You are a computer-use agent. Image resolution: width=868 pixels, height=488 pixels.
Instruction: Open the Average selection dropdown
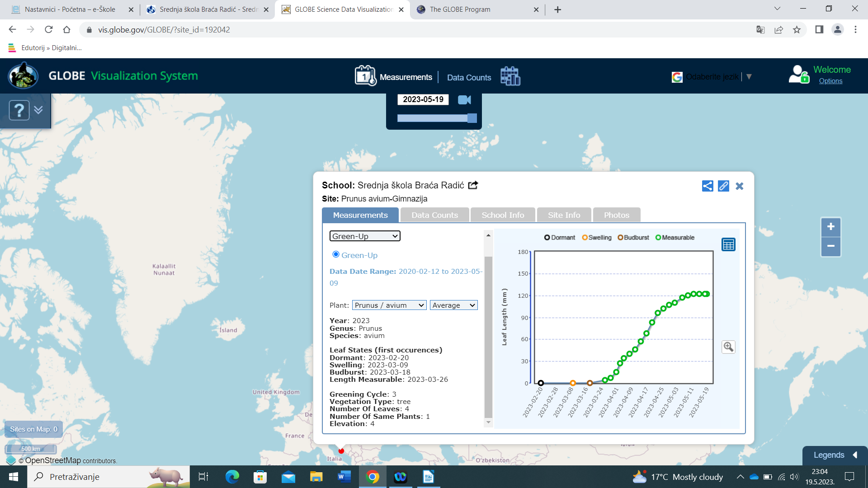click(x=453, y=305)
